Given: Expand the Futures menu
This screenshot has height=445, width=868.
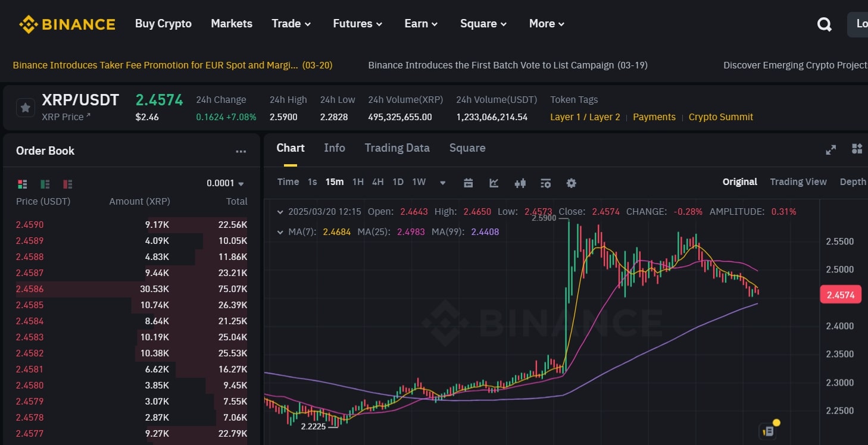Looking at the screenshot, I should click(x=357, y=24).
